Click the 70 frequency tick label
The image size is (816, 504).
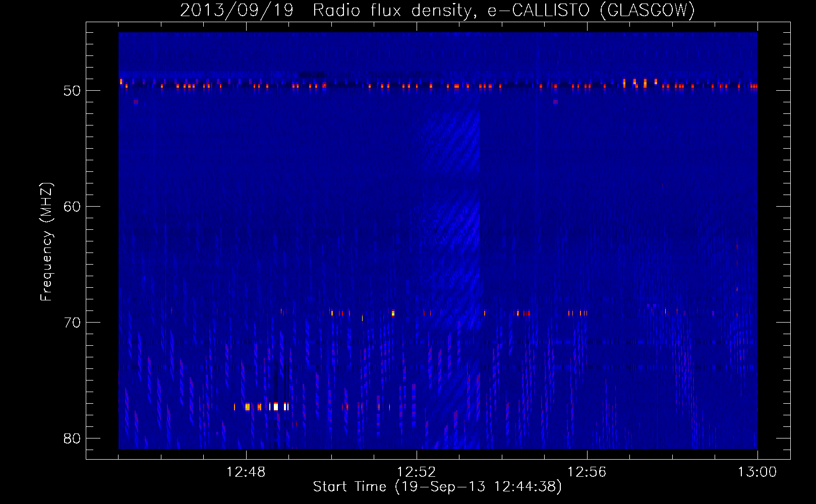click(72, 323)
